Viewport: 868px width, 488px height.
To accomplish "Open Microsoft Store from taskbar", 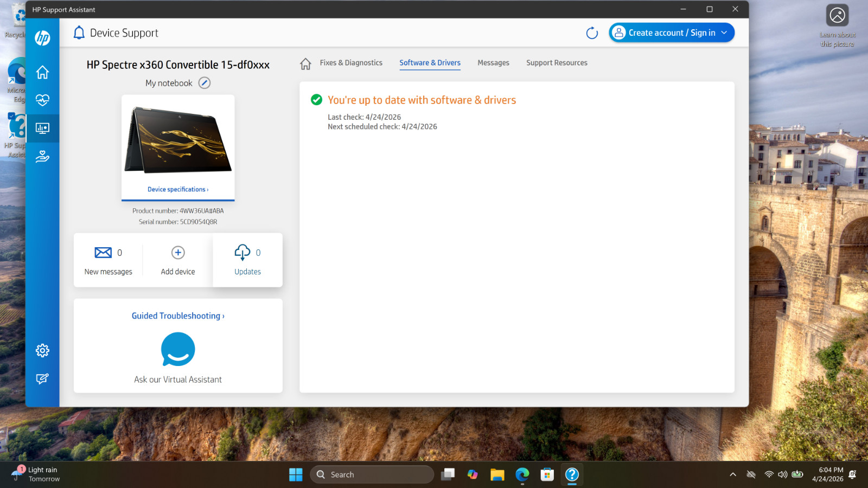I will [547, 474].
